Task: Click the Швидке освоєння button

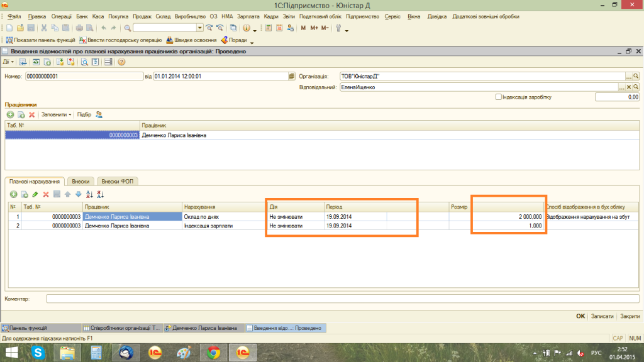Action: click(191, 40)
